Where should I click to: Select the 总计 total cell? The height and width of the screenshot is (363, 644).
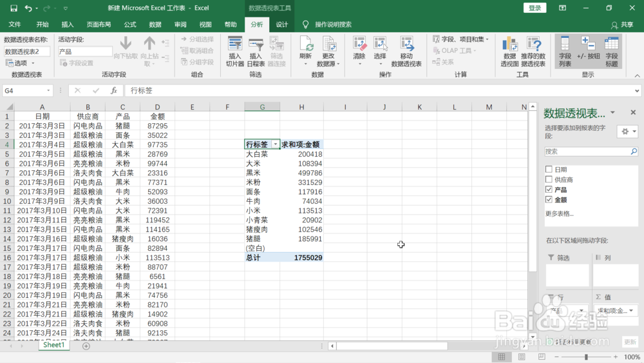(262, 258)
